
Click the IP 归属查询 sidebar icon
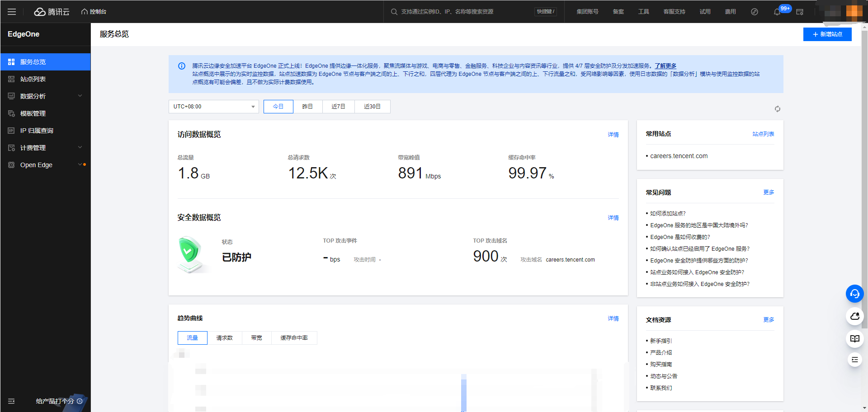coord(11,131)
